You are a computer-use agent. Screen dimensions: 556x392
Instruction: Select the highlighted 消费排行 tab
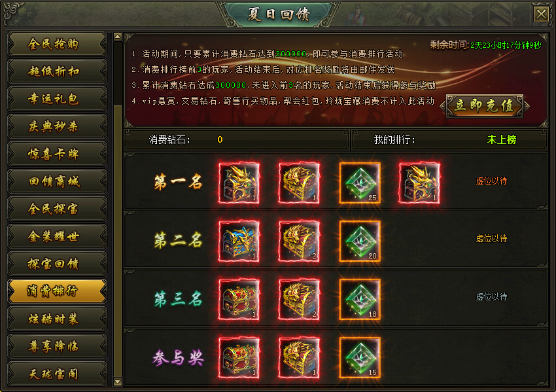coord(57,291)
